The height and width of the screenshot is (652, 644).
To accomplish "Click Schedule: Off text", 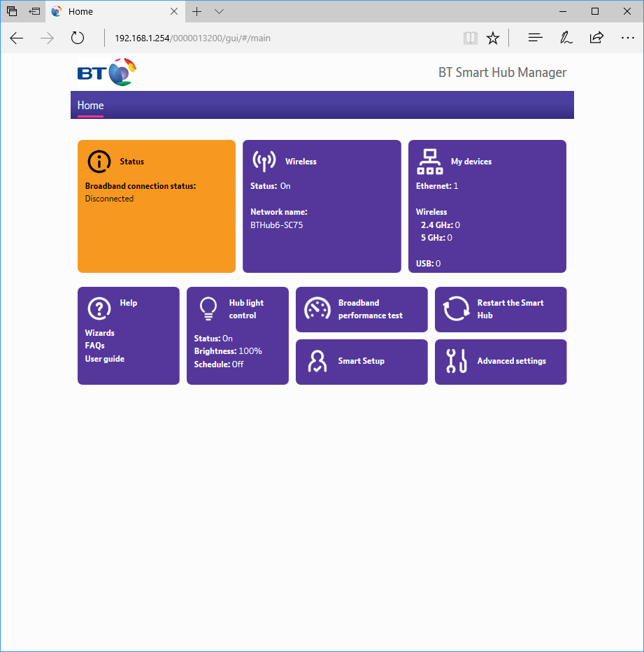I will 219,364.
